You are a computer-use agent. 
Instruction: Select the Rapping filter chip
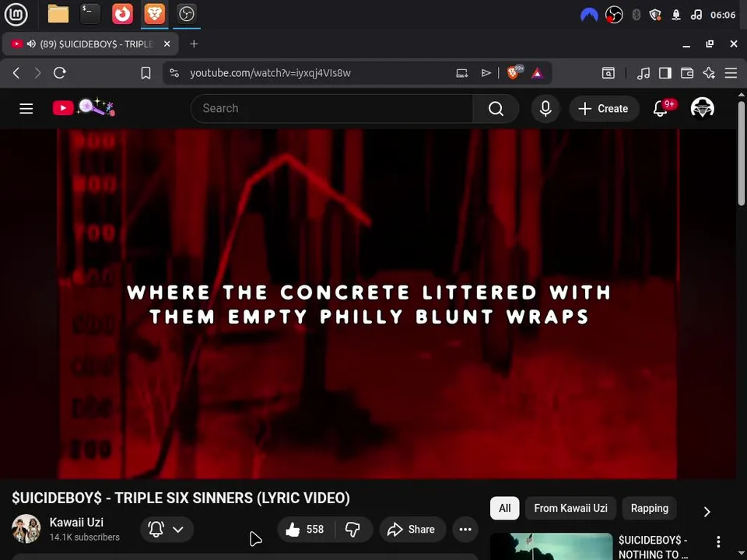tap(649, 508)
